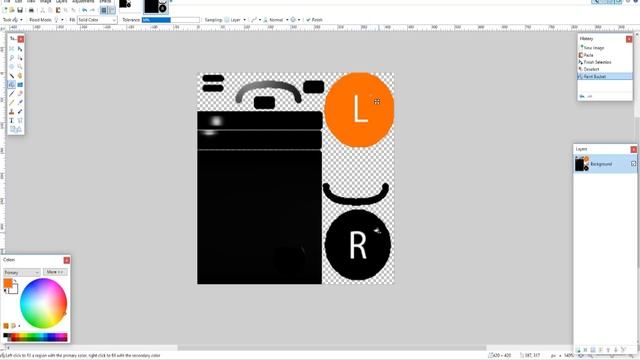This screenshot has width=640, height=360.
Task: Select the Paintbrush tool
Action: click(11, 93)
